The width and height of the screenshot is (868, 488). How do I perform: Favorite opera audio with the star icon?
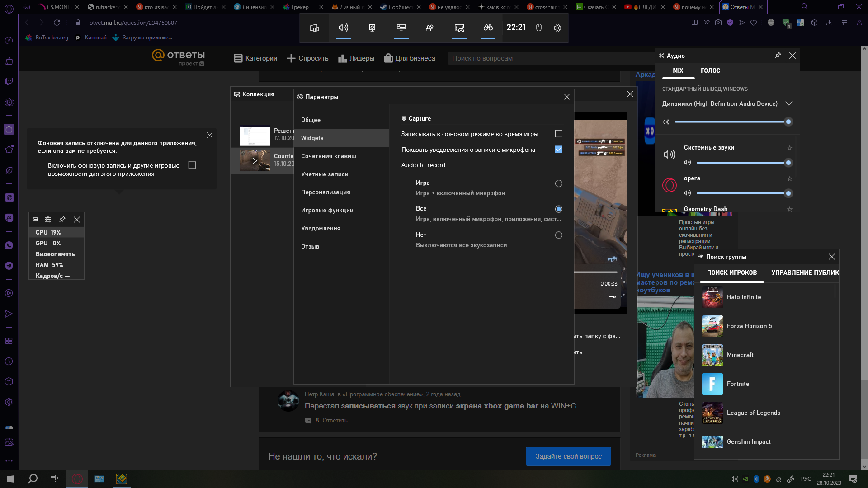coord(790,178)
